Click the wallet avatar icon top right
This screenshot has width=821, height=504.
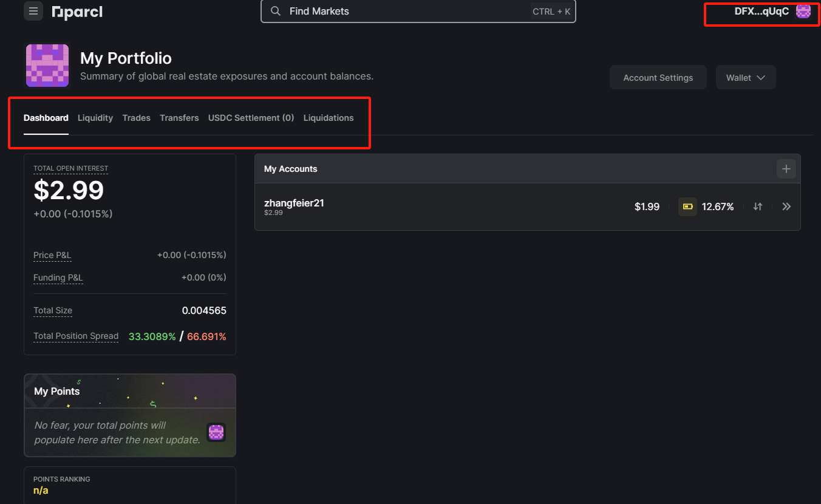803,11
